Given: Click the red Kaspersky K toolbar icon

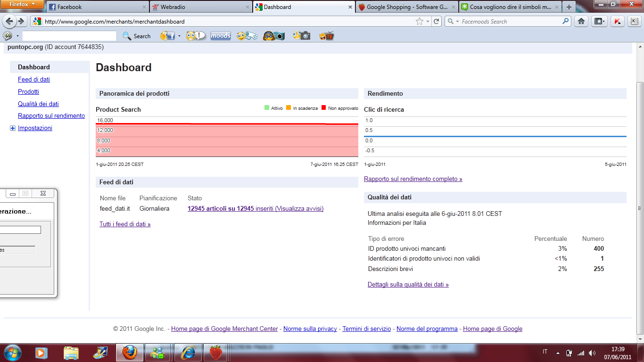Looking at the screenshot, I should click(618, 21).
